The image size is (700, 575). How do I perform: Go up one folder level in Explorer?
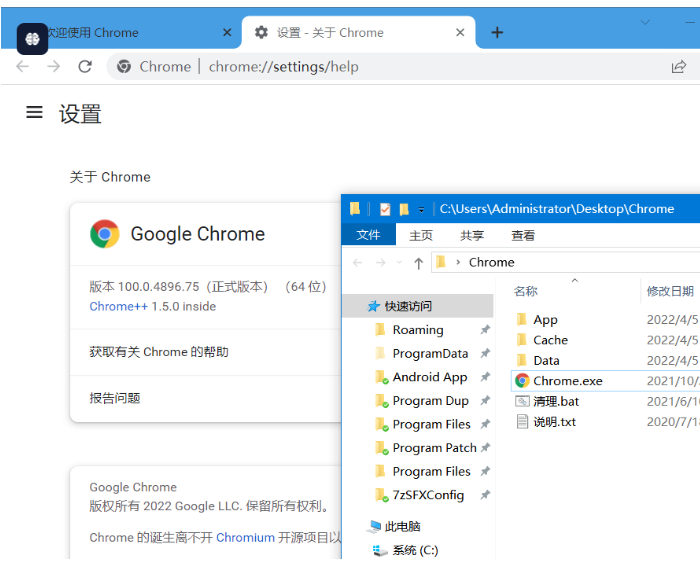[x=418, y=263]
